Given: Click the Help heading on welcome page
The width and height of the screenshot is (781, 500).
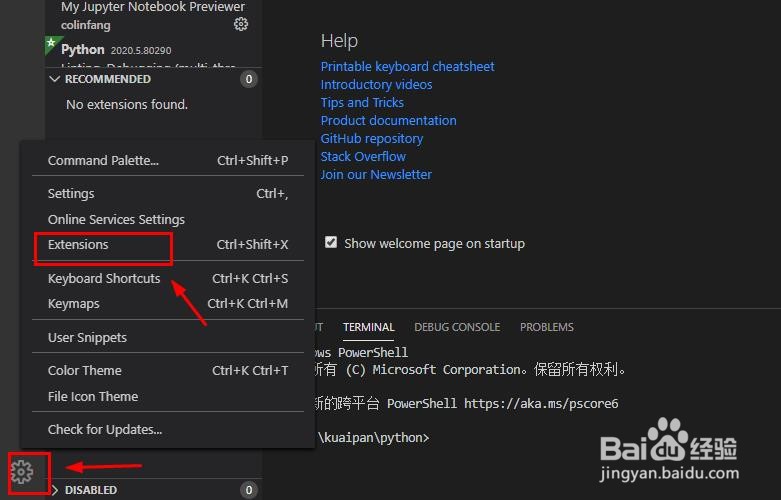Looking at the screenshot, I should click(339, 40).
